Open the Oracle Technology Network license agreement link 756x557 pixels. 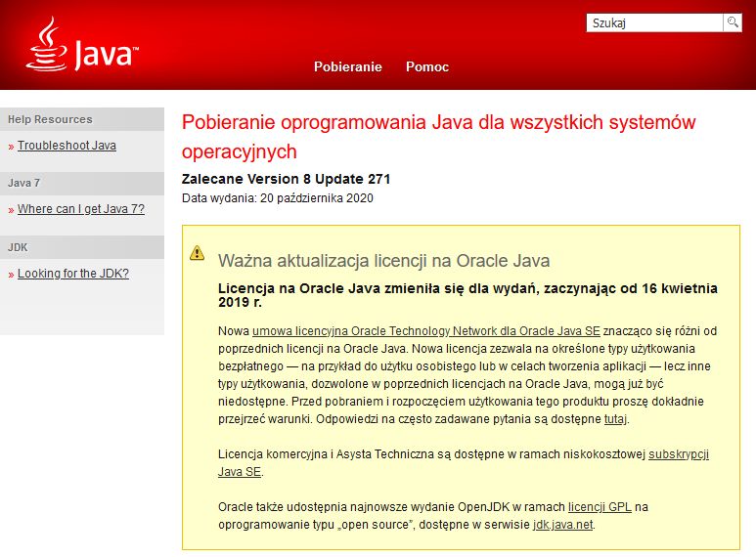coord(426,331)
